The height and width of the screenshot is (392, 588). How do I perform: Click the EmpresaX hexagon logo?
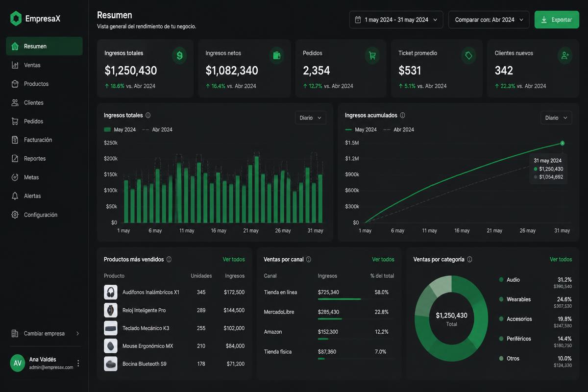pyautogui.click(x=16, y=19)
